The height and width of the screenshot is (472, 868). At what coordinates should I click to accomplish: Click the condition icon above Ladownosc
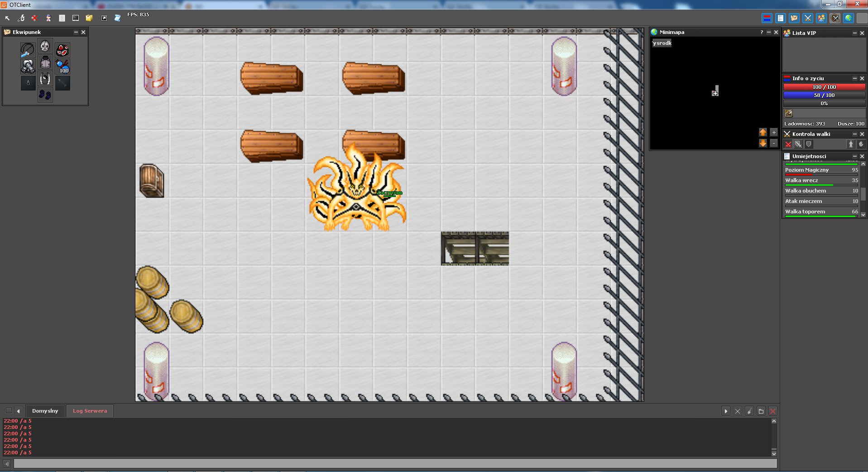coord(789,113)
